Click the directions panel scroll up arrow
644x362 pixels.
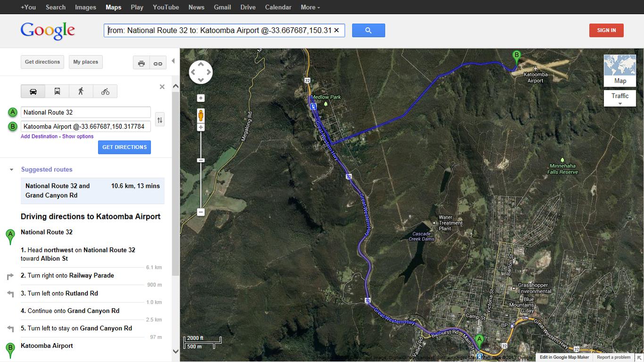(x=176, y=86)
